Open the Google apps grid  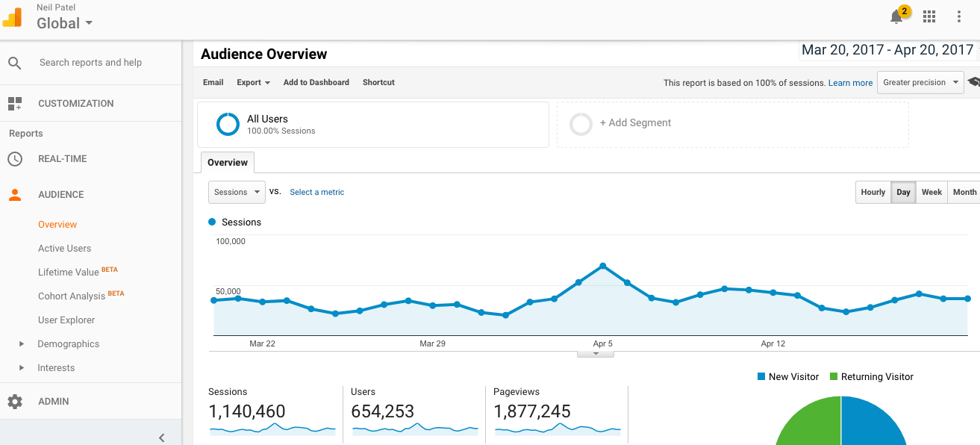[928, 16]
